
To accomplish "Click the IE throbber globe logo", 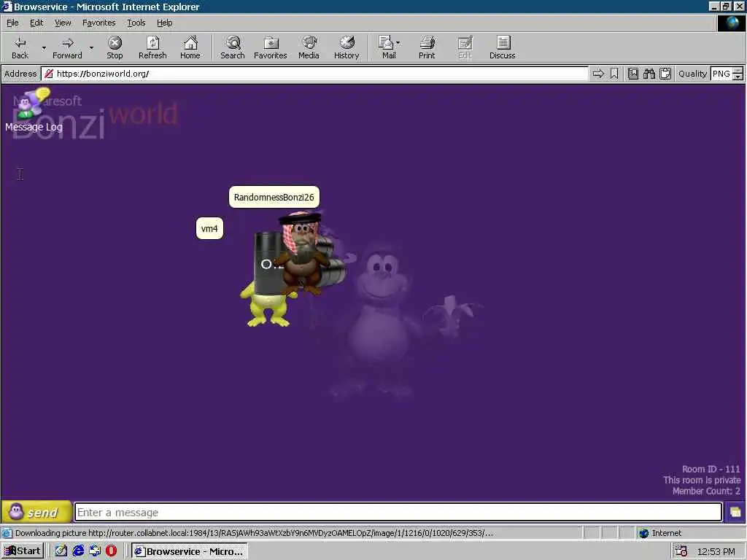I will 732,23.
